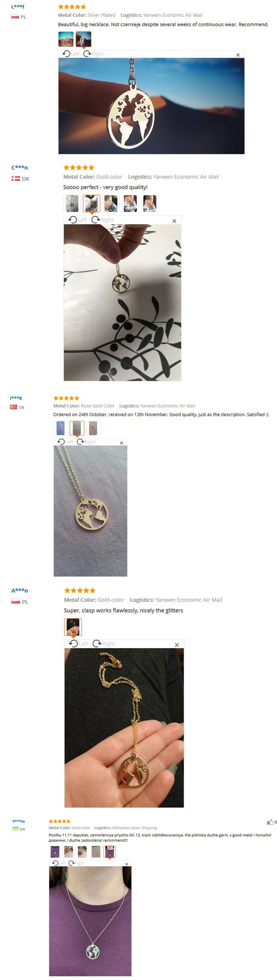Screen dimensions: 277x980
Task: Close C***n enlarged photo viewer
Action: pos(174,221)
